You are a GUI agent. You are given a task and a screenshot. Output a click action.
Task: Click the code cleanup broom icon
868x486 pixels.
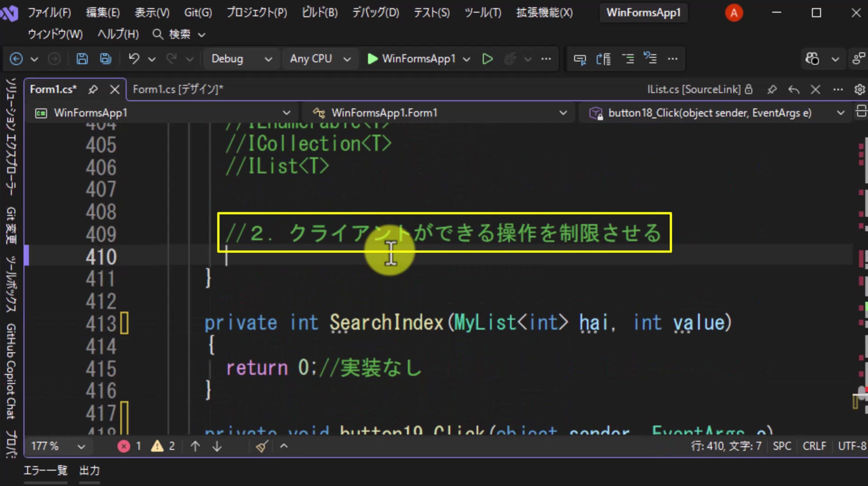[x=262, y=446]
